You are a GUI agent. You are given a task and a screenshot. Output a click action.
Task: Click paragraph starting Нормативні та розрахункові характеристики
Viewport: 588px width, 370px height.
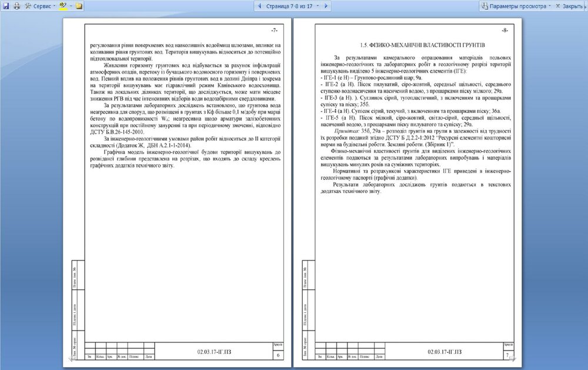coord(416,175)
